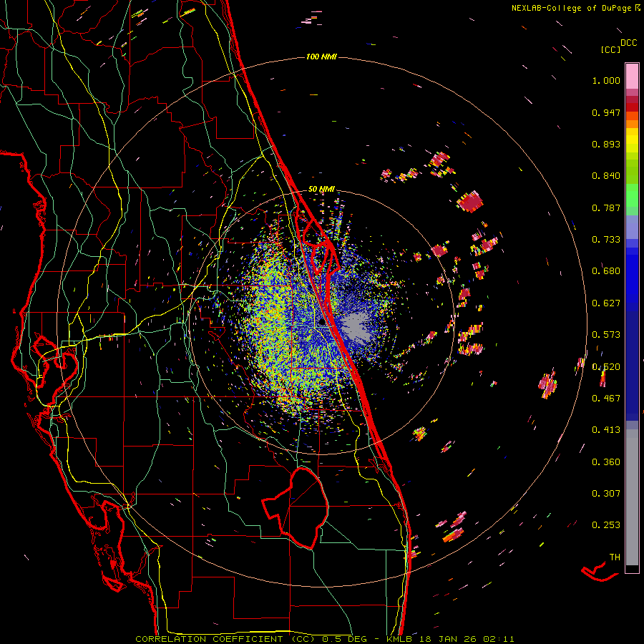Click the 02:11 timestamp

[498, 639]
